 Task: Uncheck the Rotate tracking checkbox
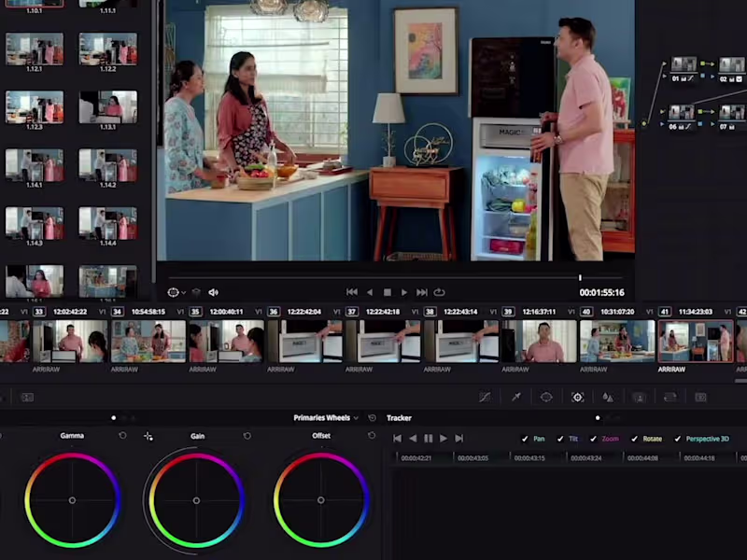point(634,439)
